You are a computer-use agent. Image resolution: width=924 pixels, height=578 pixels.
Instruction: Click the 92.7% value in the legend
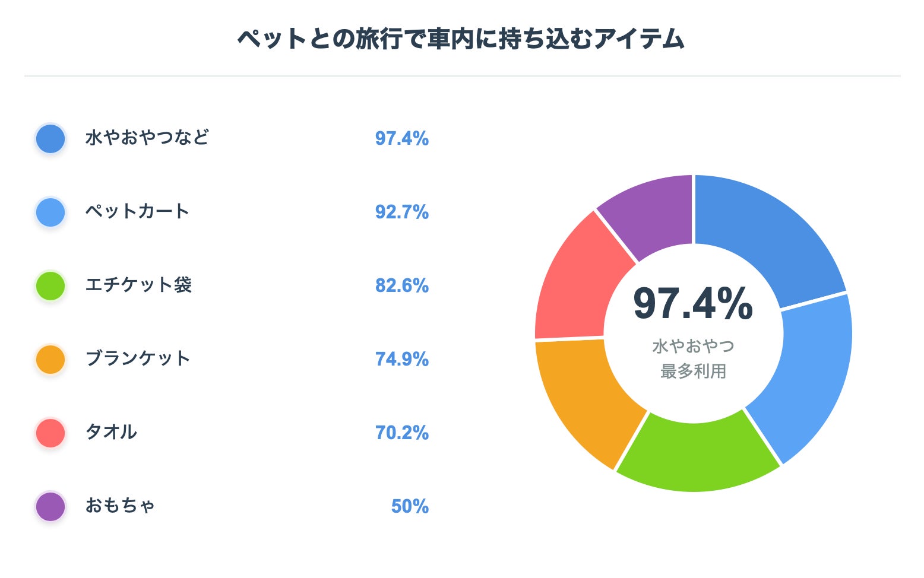(401, 212)
